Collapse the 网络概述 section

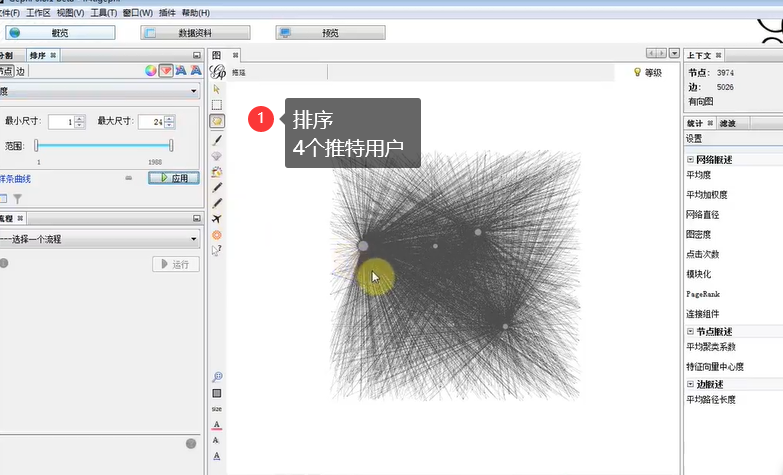[690, 159]
